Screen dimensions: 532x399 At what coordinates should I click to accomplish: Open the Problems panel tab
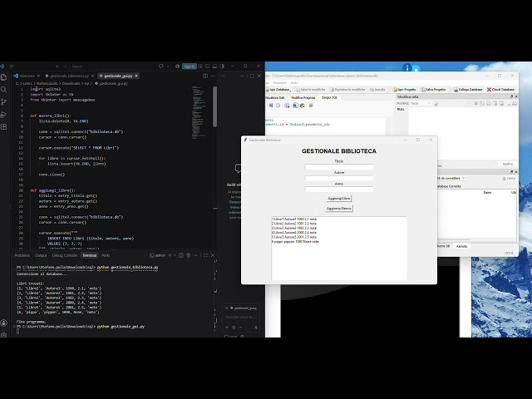pyautogui.click(x=22, y=255)
